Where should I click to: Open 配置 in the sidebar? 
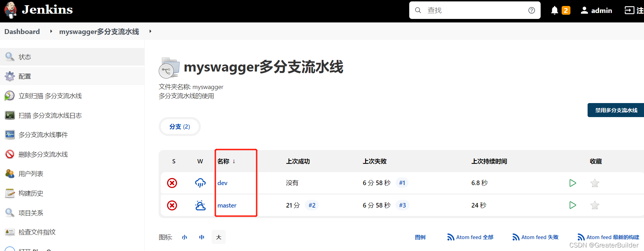[x=72, y=76]
